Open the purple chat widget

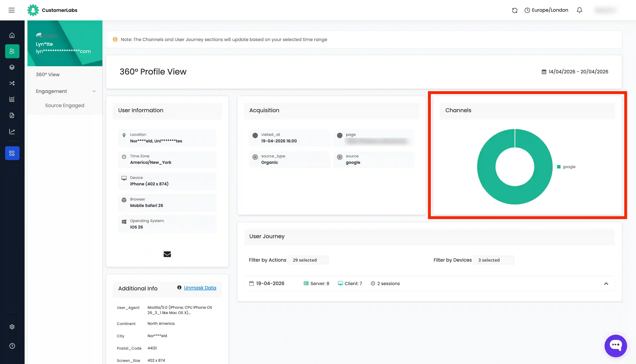click(616, 346)
